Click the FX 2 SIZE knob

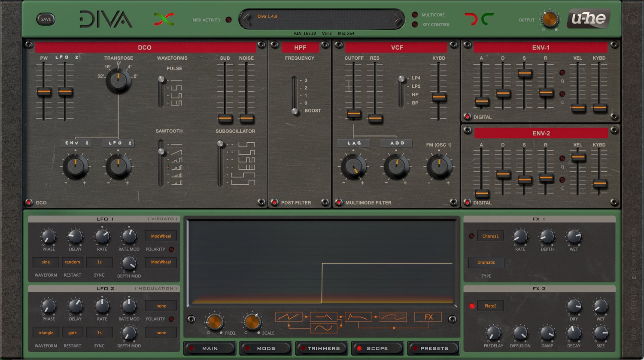(x=600, y=333)
